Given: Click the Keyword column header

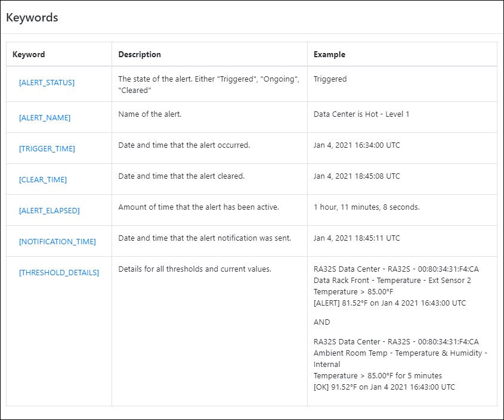Looking at the screenshot, I should coord(29,54).
